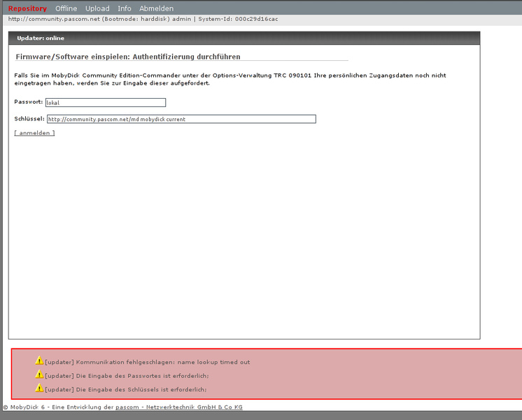
Task: Open the Repository menu
Action: pyautogui.click(x=27, y=8)
